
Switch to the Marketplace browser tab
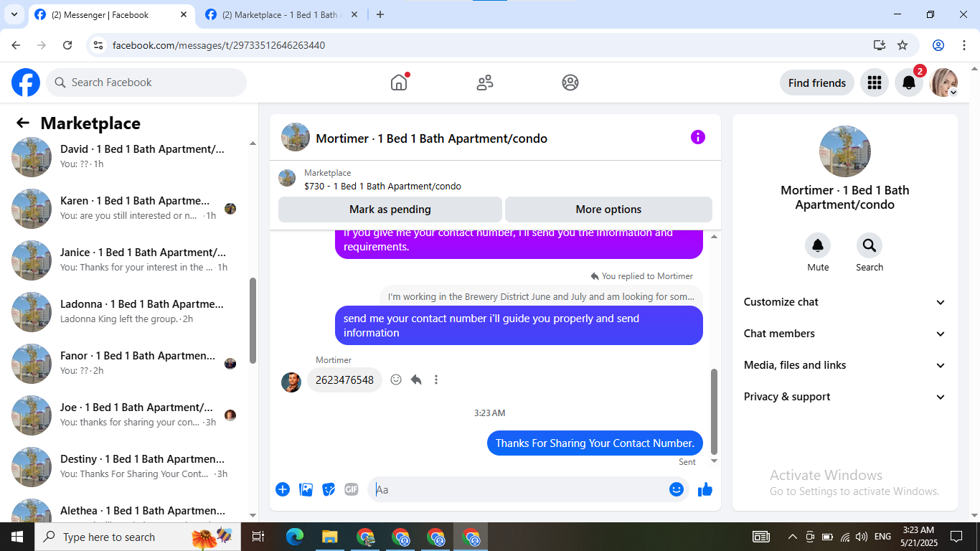point(281,14)
